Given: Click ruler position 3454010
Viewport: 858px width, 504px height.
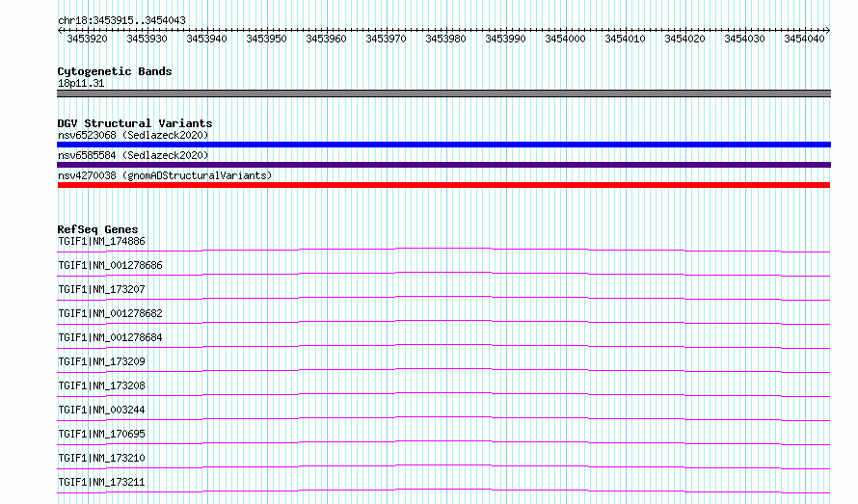Looking at the screenshot, I should tap(625, 39).
